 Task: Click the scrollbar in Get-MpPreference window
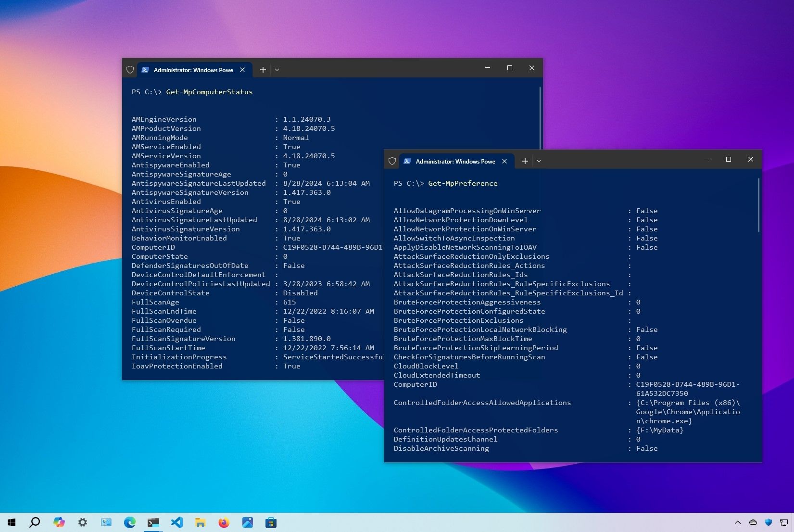759,206
